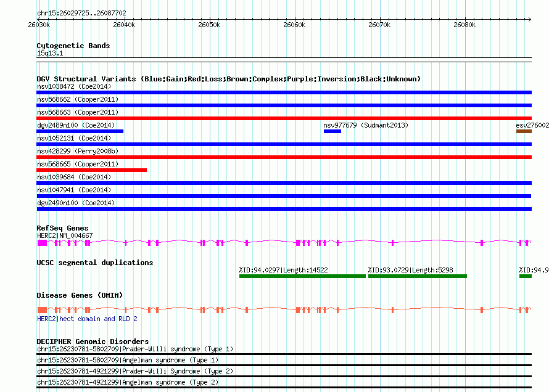This screenshot has height=392, width=549.
Task: Click the nsv428299 (Perry2008b) red bar
Action: (284, 157)
